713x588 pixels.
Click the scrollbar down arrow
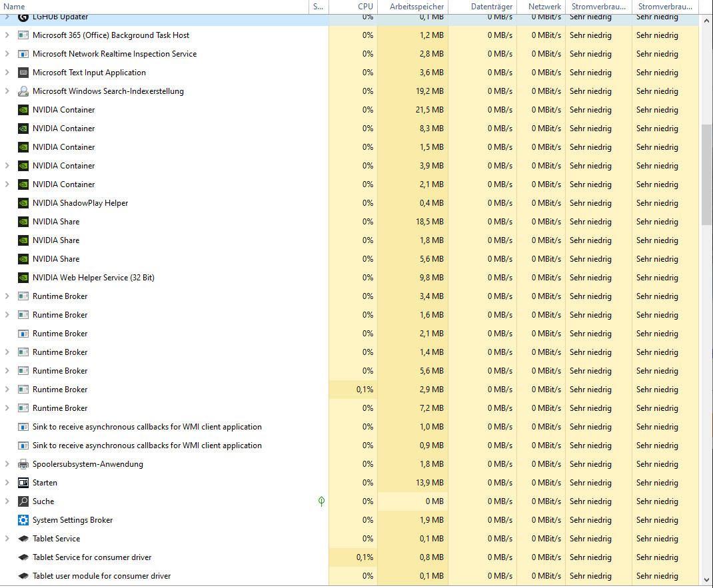(x=706, y=580)
